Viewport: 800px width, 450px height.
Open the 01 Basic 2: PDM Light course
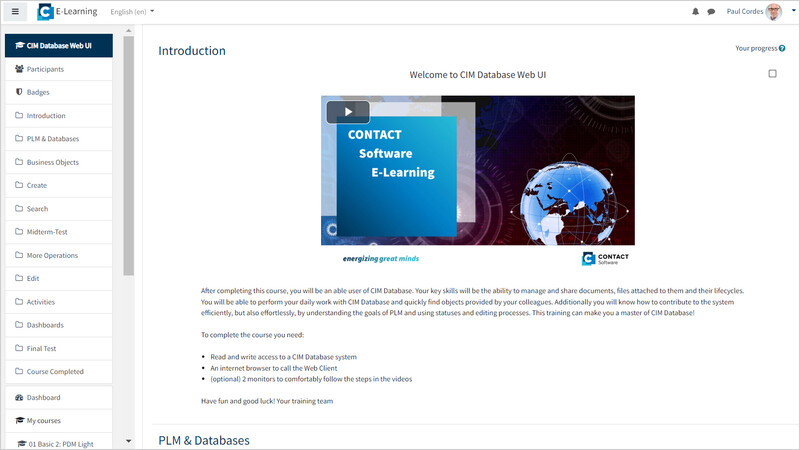[x=59, y=443]
